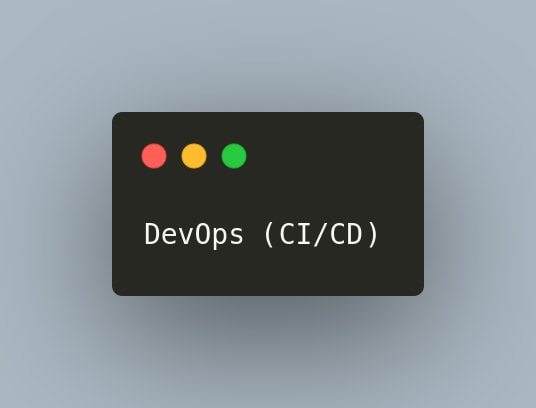
Task: Click the gray background left of the card
Action: tap(55, 204)
